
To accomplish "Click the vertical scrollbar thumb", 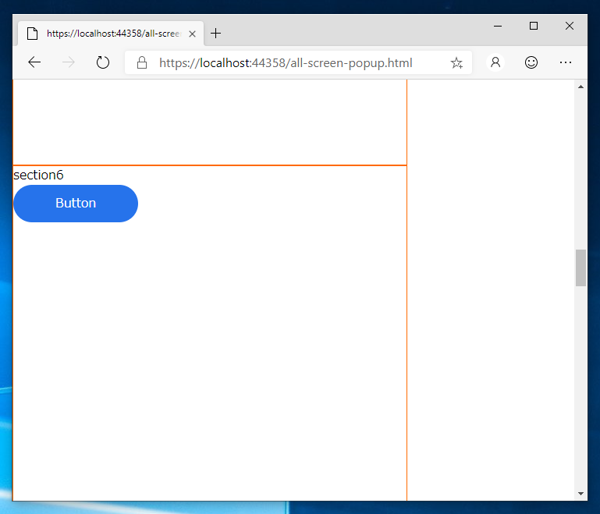I will coord(581,268).
